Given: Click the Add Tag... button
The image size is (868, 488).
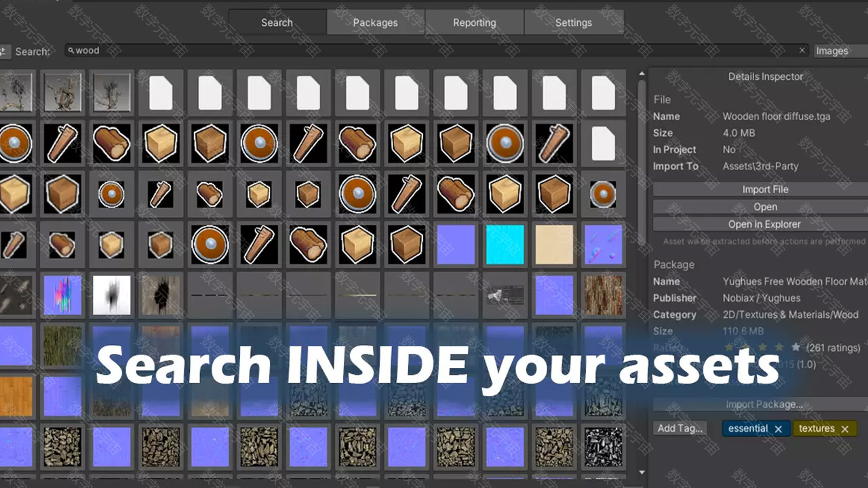Looking at the screenshot, I should (x=680, y=428).
